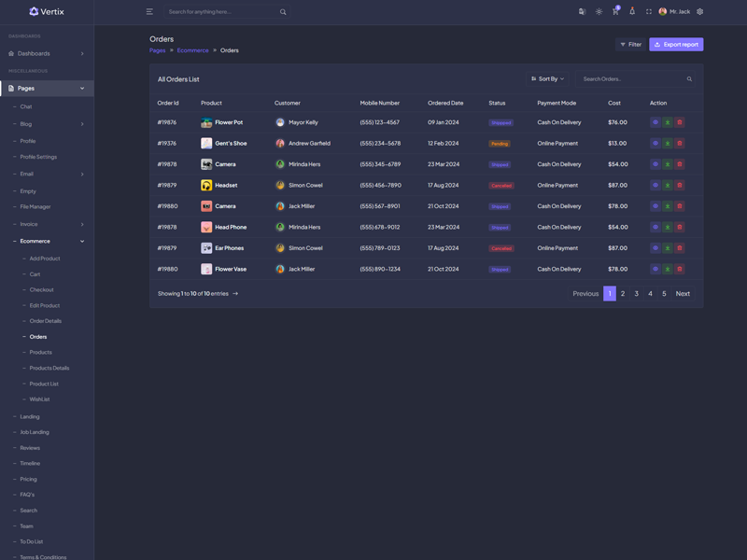The height and width of the screenshot is (560, 747).
Task: Click the notification bell icon
Action: [x=632, y=12]
